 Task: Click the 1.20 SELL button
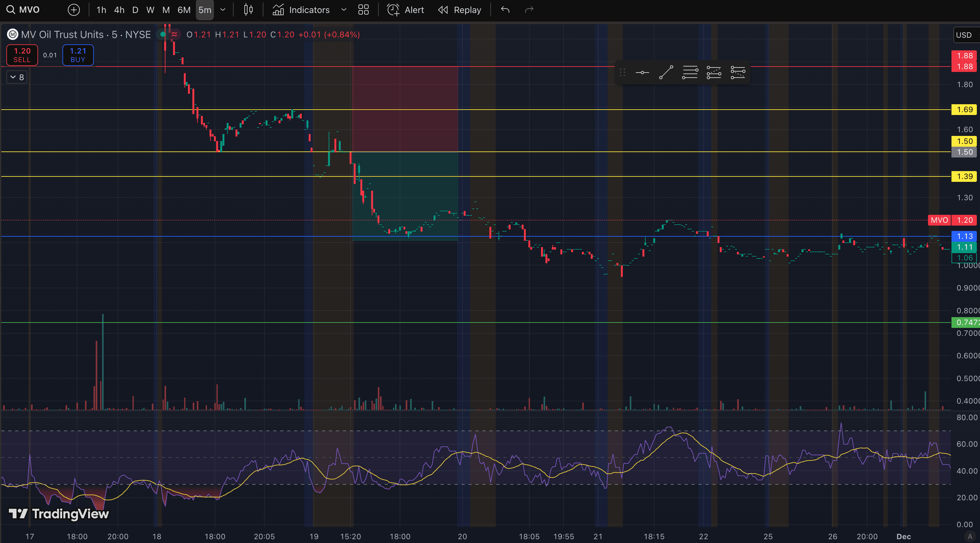coord(22,55)
